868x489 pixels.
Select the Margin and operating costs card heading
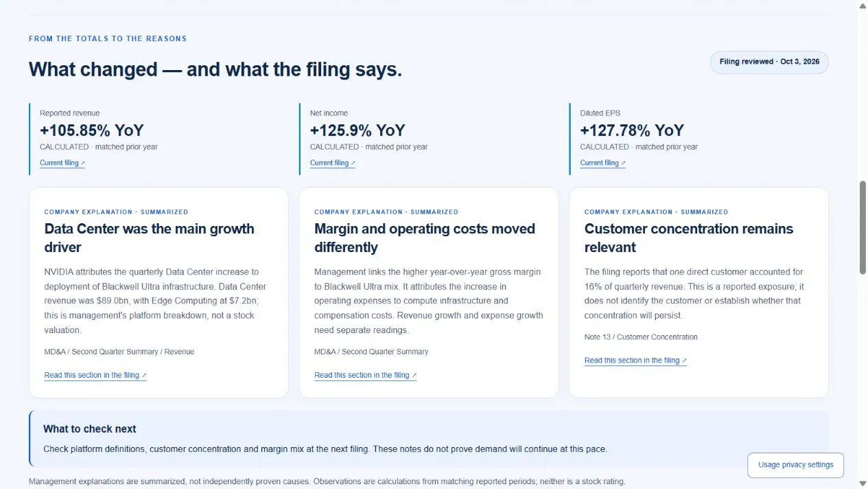point(425,238)
